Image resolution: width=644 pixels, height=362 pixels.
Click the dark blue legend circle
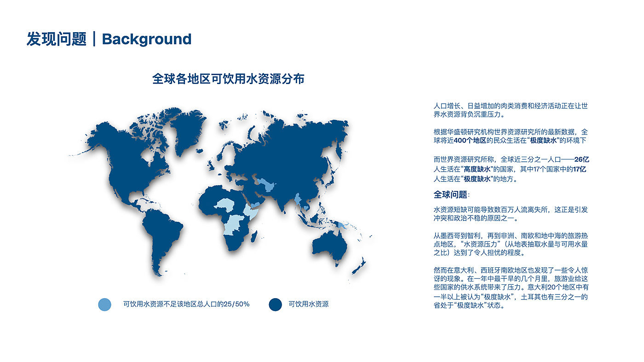pyautogui.click(x=275, y=304)
